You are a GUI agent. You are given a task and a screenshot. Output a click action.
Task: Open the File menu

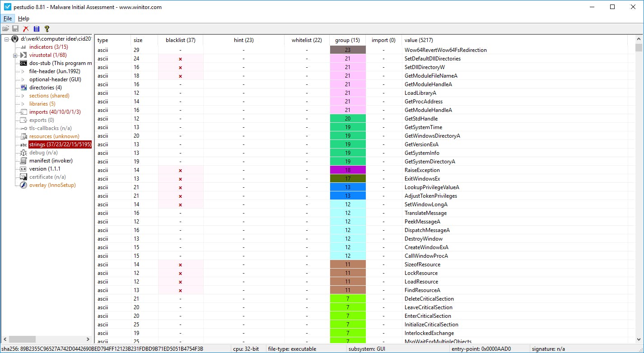[7, 19]
